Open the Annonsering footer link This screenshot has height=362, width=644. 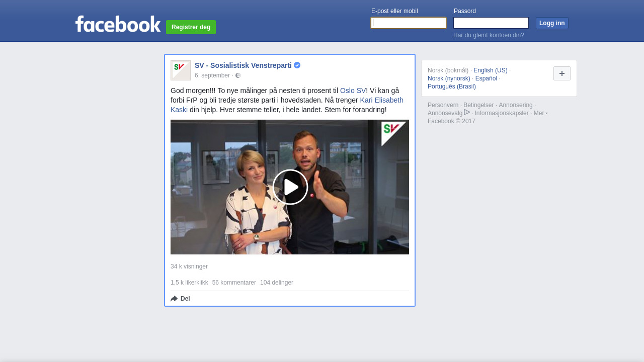point(516,105)
